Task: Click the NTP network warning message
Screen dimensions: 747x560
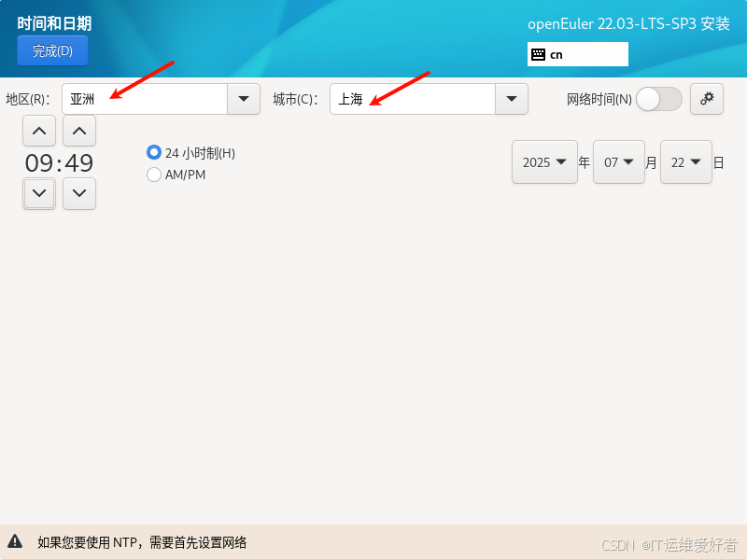Action: point(142,542)
